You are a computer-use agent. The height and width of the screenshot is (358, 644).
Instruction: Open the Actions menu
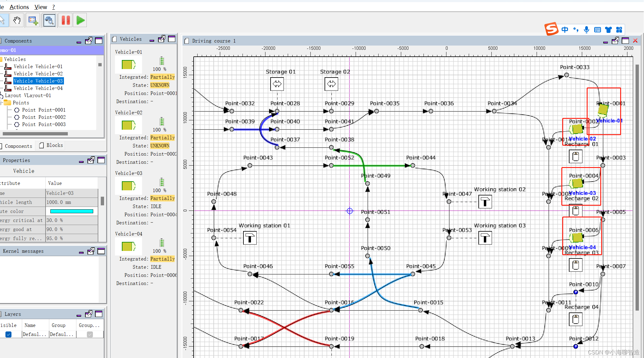tap(19, 7)
